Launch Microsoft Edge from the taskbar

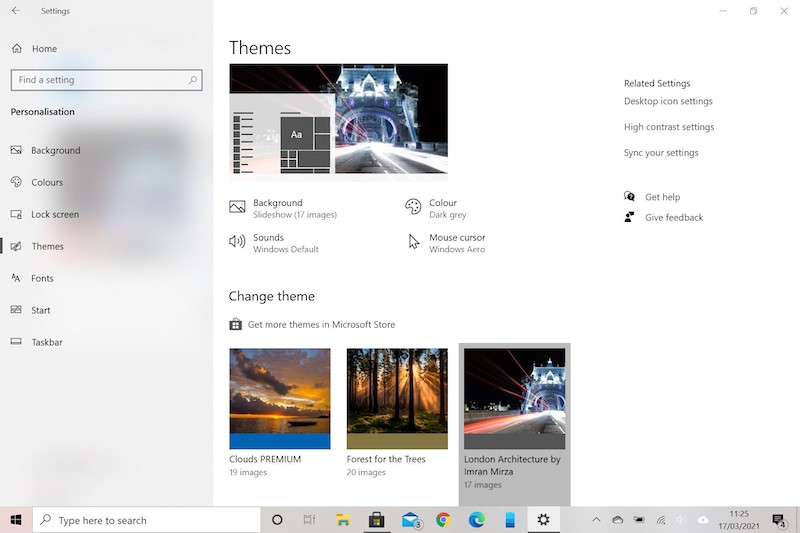tap(477, 520)
